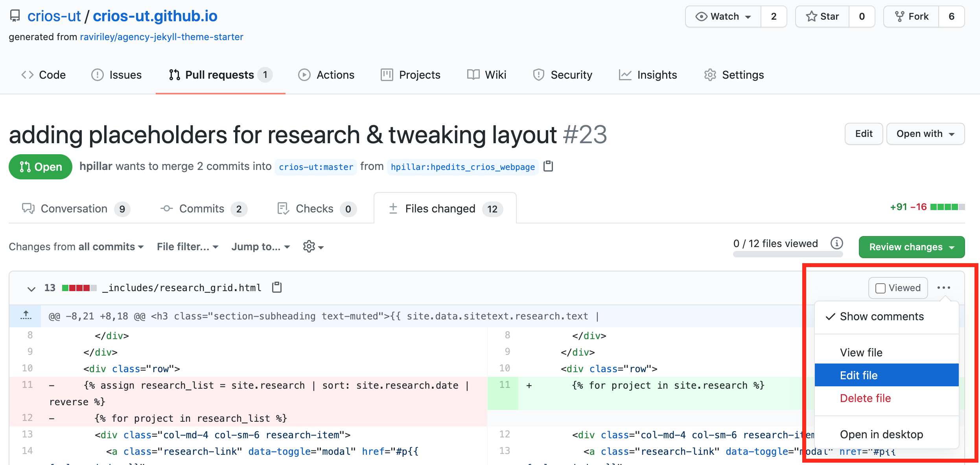Viewport: 980px width, 465px height.
Task: Click the three-dots file options icon
Action: pyautogui.click(x=943, y=288)
